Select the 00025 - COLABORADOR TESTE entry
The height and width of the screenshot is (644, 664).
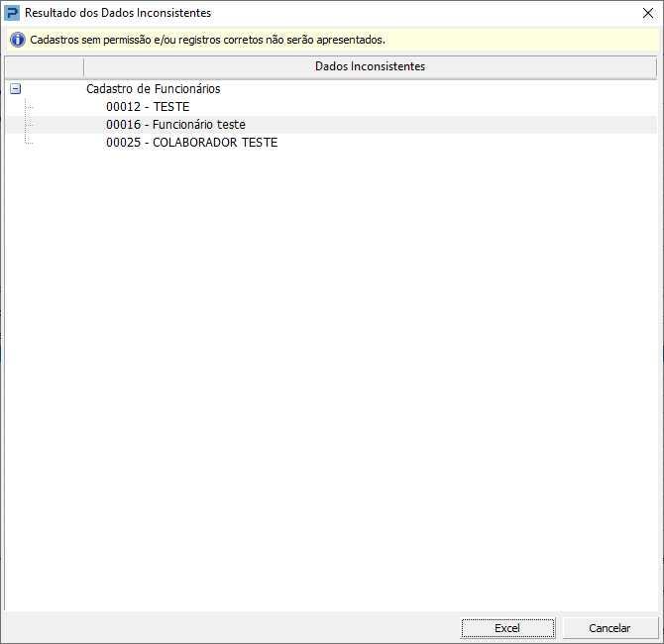point(331,143)
